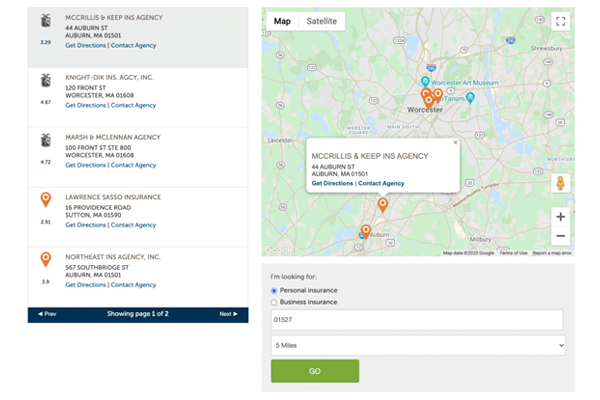Click the green GO button
600x400 pixels.
[x=315, y=371]
